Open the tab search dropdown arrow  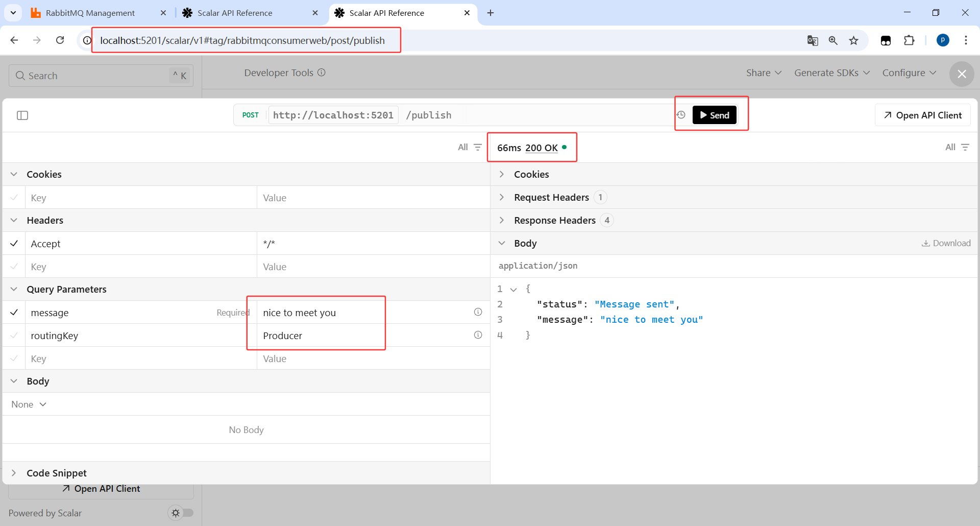coord(13,13)
